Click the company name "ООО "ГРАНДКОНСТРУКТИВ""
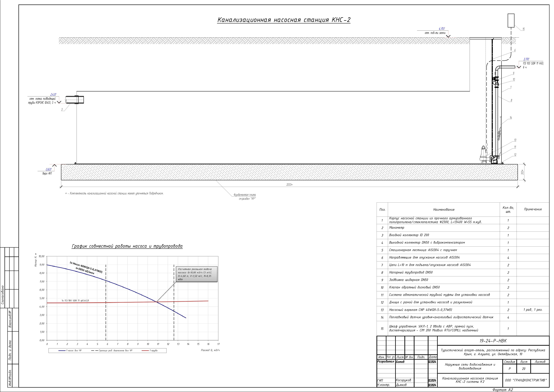The height and width of the screenshot is (392, 554). pos(526,380)
